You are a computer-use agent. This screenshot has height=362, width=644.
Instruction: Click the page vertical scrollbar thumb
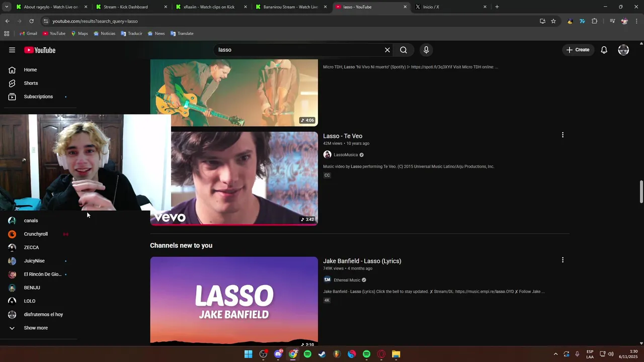click(641, 192)
